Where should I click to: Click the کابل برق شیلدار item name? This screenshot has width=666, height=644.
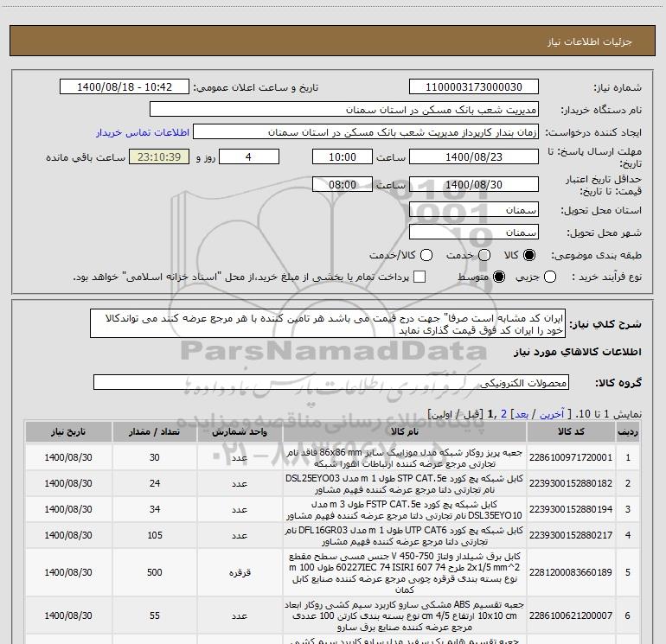[x=405, y=572]
